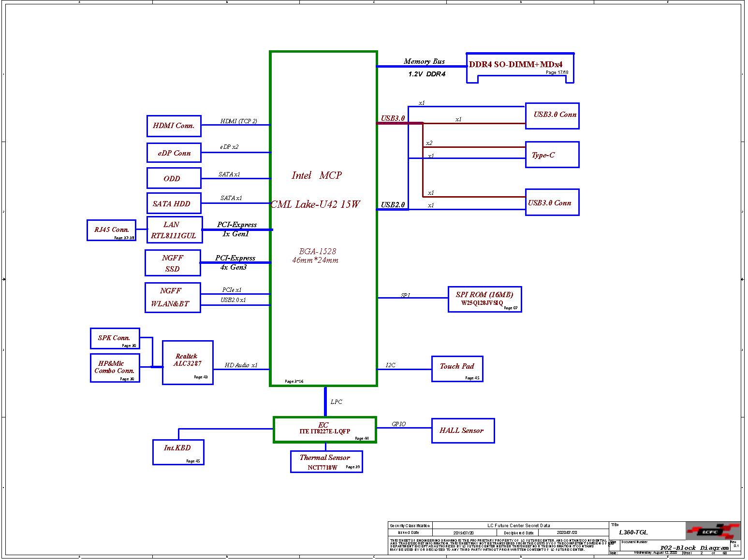Click the Type-C connector block
The image size is (748, 560).
[x=552, y=155]
